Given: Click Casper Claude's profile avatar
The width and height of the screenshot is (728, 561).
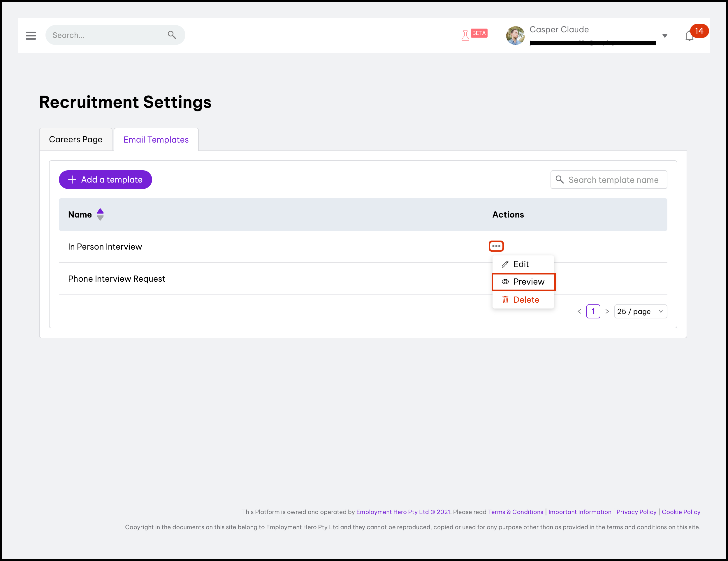Looking at the screenshot, I should click(515, 35).
